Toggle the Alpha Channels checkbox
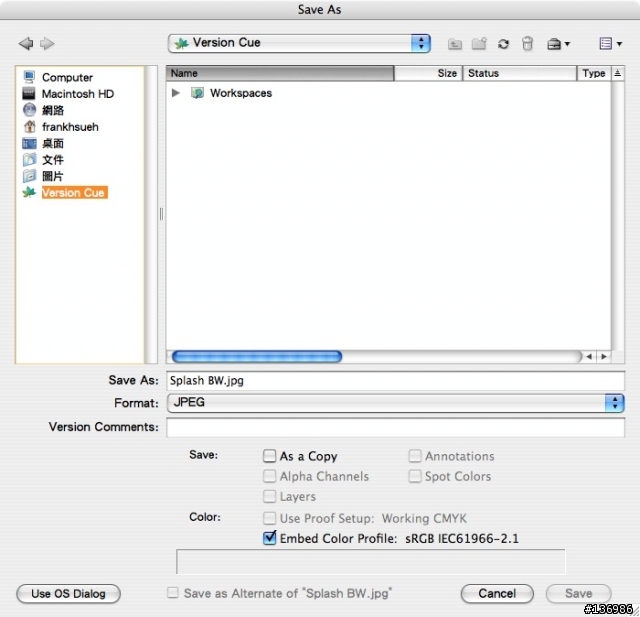640x617 pixels. pyautogui.click(x=269, y=476)
